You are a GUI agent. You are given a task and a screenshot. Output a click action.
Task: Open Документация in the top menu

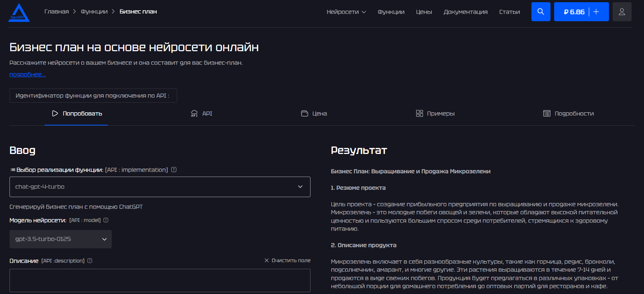[465, 12]
